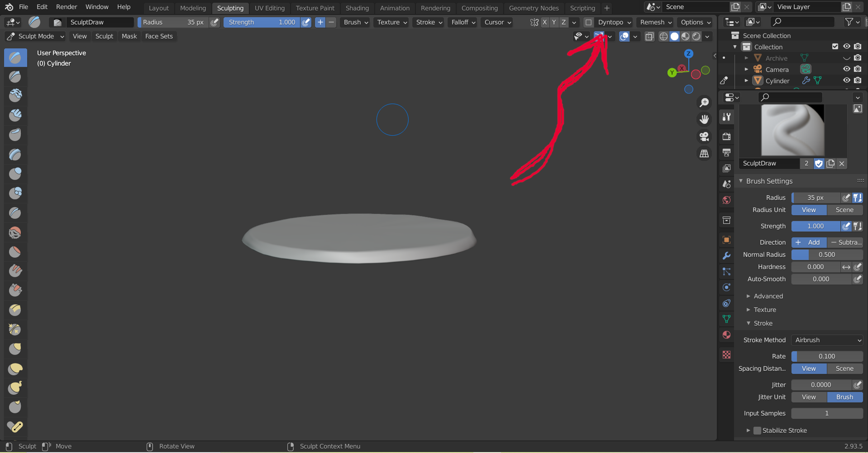Open the Output properties tab
The image size is (868, 453).
[726, 152]
